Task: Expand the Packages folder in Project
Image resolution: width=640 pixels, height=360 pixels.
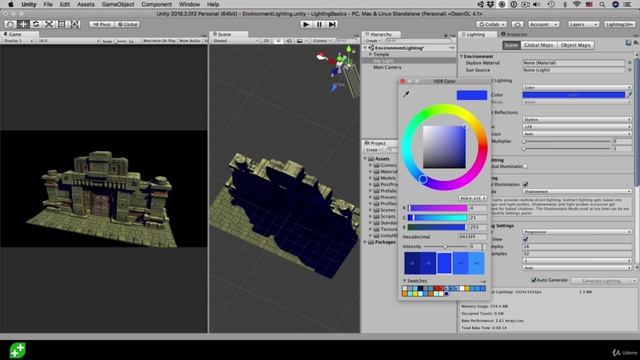Action: [365, 242]
